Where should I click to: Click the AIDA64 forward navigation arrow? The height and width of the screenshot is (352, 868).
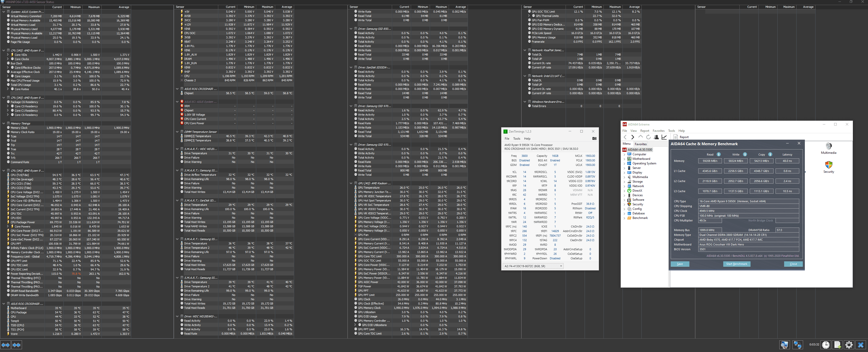click(x=633, y=137)
